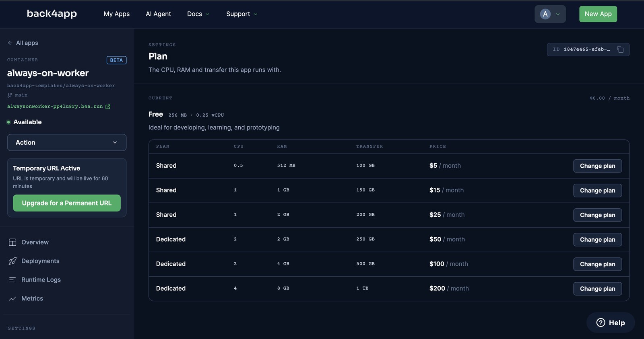
Task: Click the back4app logo
Action: pos(52,14)
